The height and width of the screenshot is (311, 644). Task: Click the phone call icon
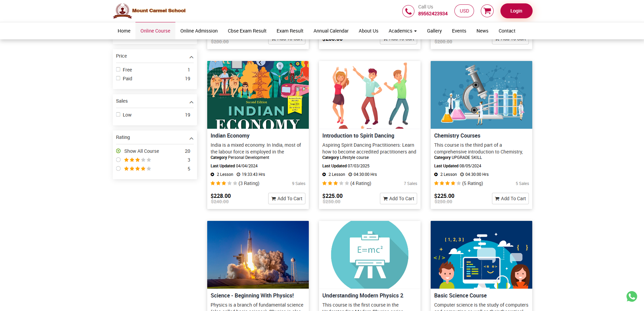pos(408,11)
